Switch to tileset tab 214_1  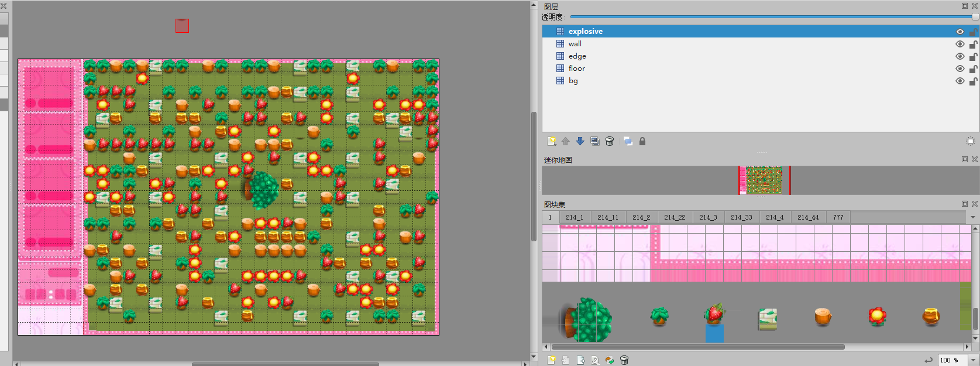point(575,217)
